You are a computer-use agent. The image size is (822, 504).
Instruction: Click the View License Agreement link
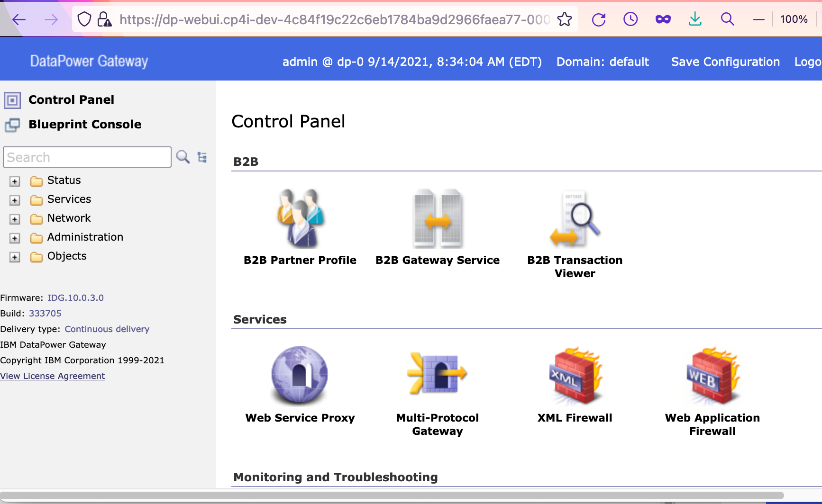53,376
